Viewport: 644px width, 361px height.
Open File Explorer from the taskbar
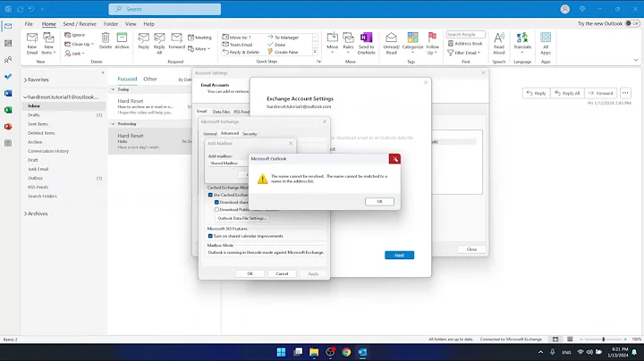tap(314, 352)
